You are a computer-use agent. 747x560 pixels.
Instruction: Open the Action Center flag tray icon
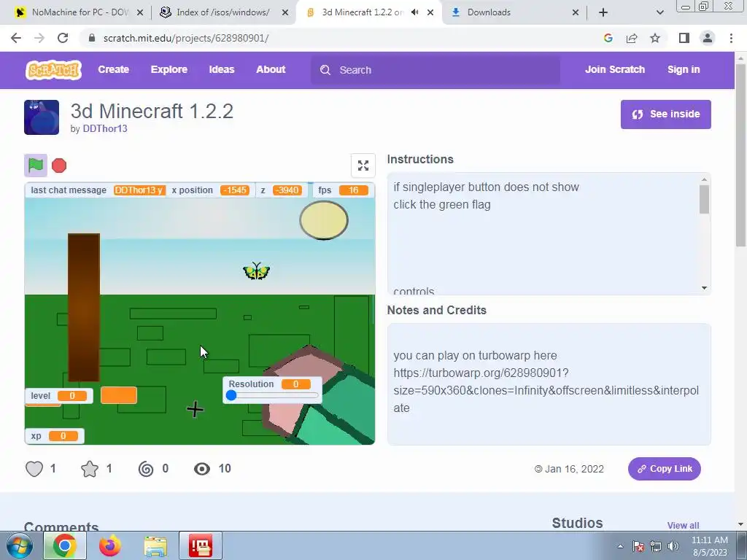click(x=638, y=546)
